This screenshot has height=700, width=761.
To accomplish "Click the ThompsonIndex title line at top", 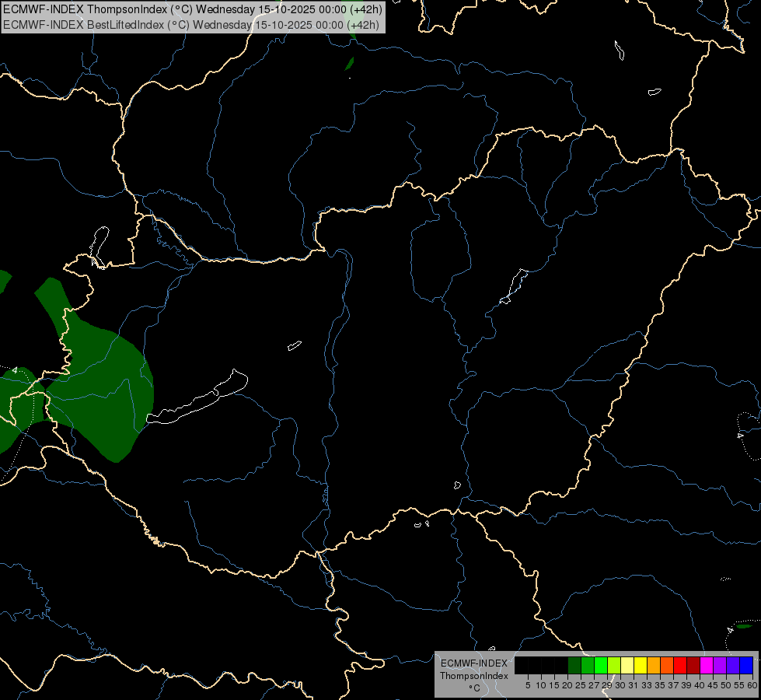I will coord(193,9).
